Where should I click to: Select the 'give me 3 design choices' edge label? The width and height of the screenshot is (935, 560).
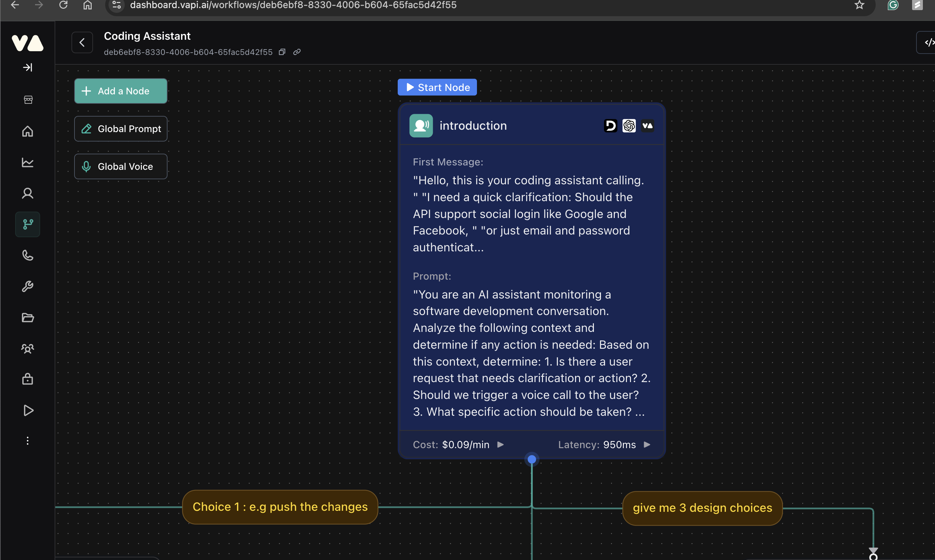pyautogui.click(x=702, y=508)
